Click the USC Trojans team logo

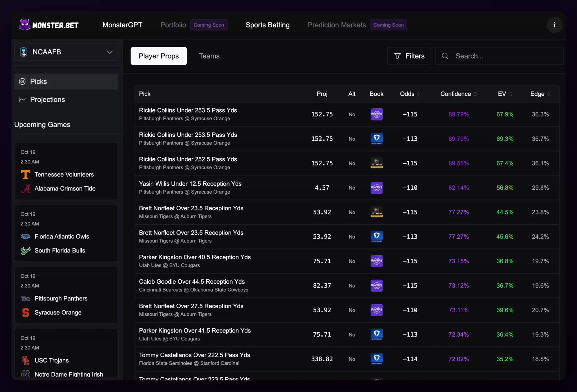pos(26,360)
